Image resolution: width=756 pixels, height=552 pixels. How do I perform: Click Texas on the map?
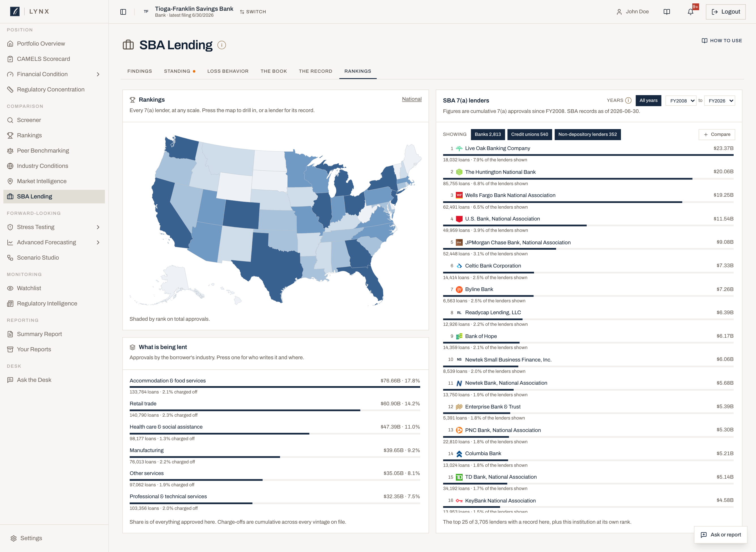pyautogui.click(x=274, y=264)
